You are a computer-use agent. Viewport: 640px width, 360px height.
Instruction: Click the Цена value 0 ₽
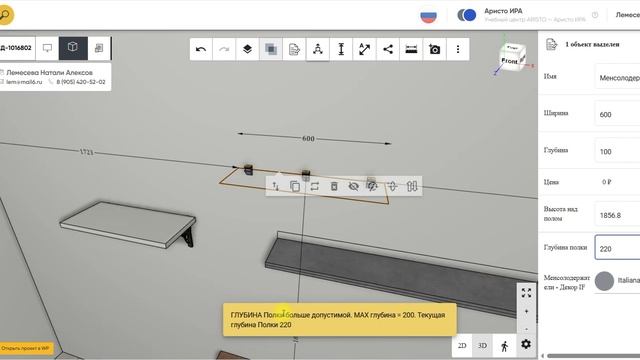click(607, 182)
